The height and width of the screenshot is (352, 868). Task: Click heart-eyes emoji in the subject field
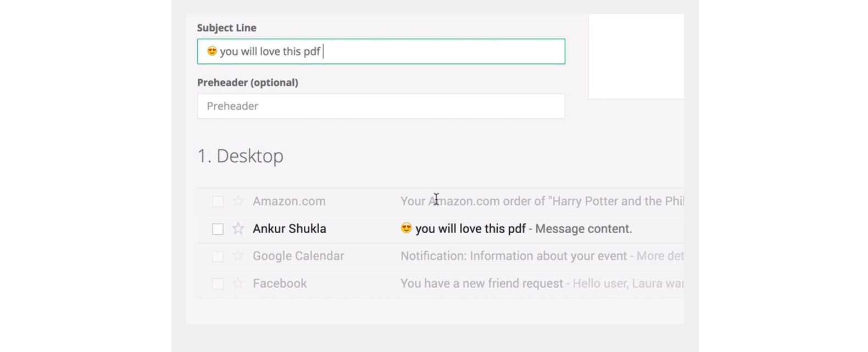(212, 51)
